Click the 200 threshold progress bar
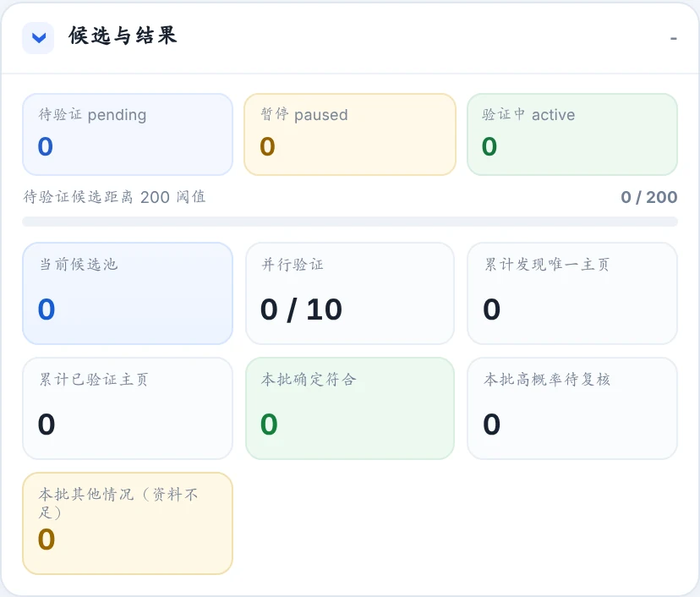This screenshot has height=597, width=700. [350, 222]
